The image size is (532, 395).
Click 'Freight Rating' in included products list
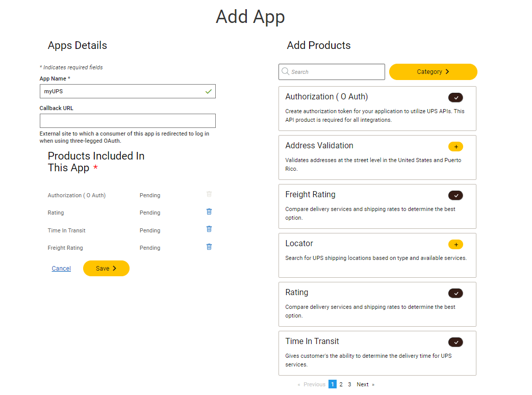click(65, 248)
